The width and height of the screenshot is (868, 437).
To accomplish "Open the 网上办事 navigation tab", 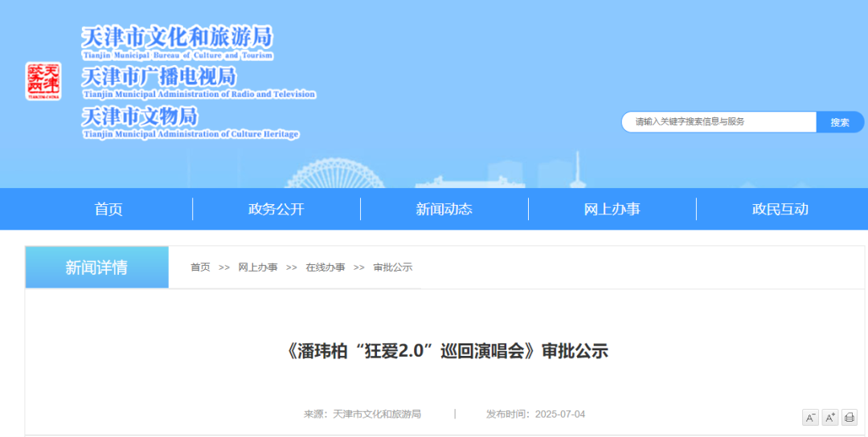I will [612, 209].
